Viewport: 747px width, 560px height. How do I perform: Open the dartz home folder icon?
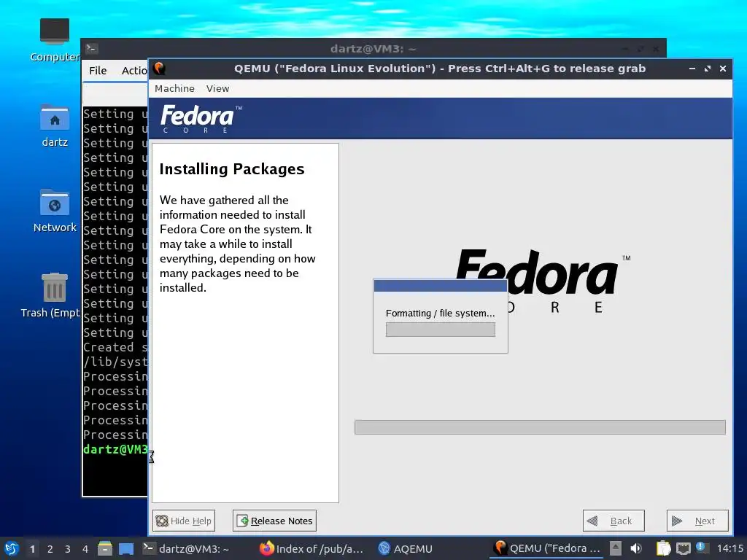(54, 125)
